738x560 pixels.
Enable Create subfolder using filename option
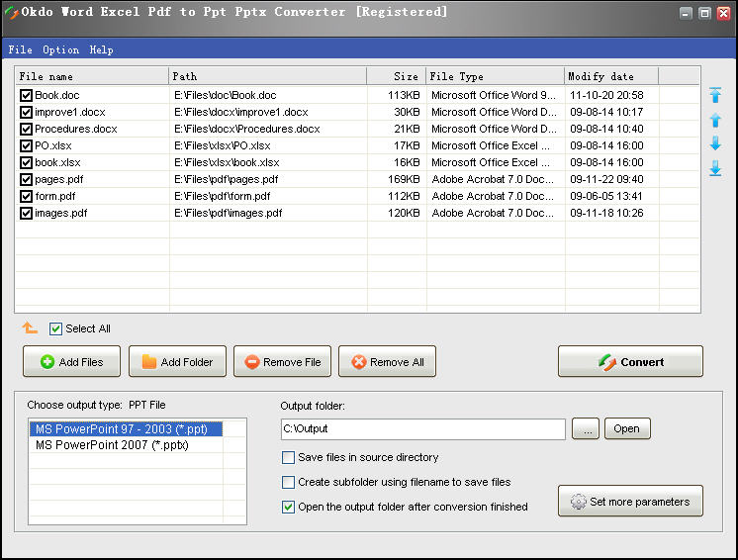(x=288, y=483)
